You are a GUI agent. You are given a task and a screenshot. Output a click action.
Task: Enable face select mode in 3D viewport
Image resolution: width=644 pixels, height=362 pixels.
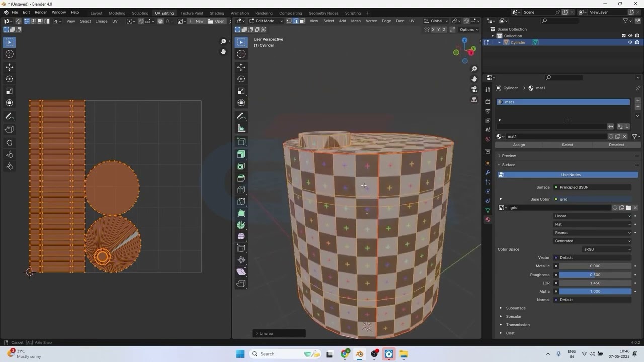coord(302,21)
